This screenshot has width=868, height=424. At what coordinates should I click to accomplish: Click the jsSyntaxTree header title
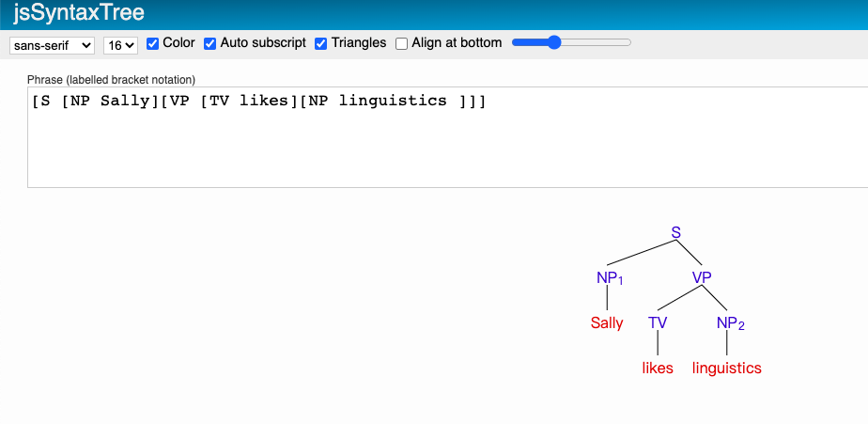[79, 13]
